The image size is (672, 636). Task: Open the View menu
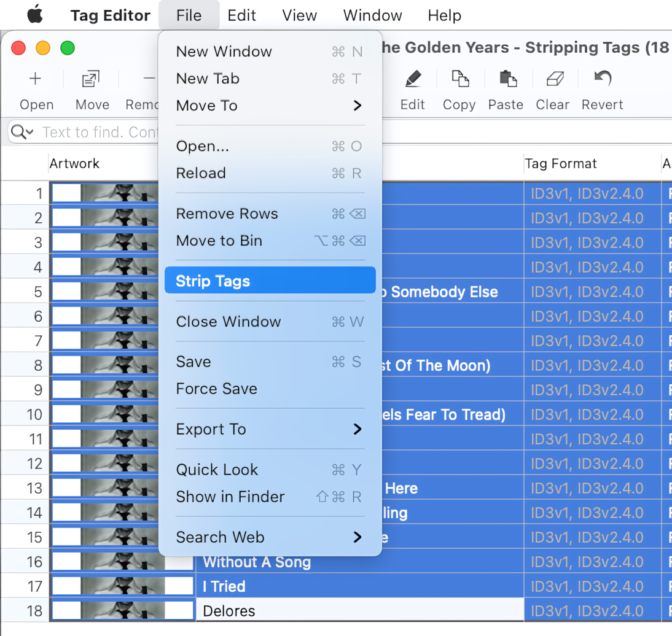[299, 15]
